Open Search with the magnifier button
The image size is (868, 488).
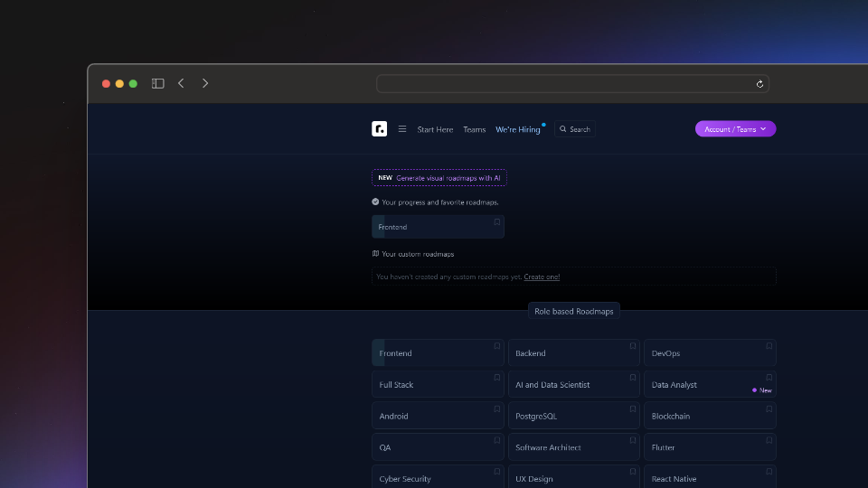point(574,129)
